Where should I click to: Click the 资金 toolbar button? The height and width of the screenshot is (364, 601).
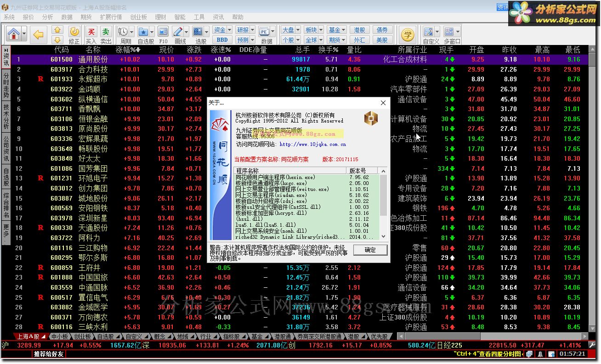click(x=220, y=30)
